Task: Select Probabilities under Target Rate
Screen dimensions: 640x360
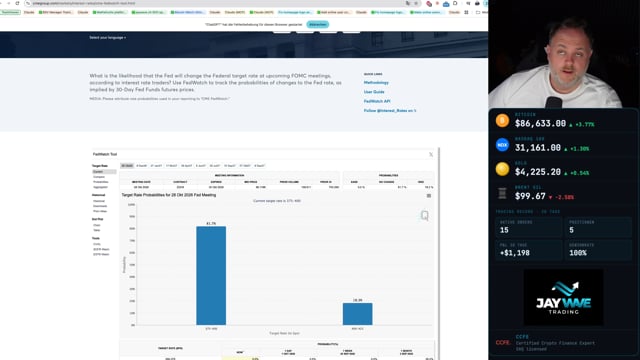Action: click(101, 182)
